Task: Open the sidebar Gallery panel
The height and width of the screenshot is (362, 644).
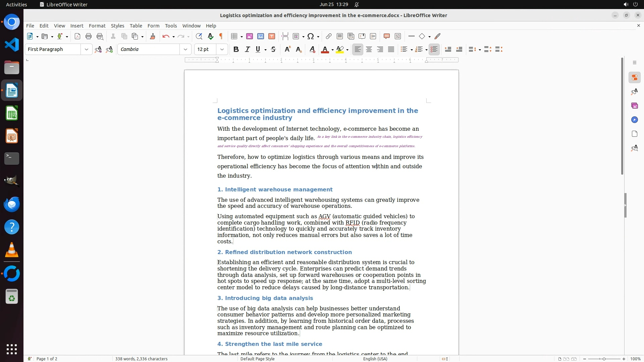Action: [x=634, y=106]
